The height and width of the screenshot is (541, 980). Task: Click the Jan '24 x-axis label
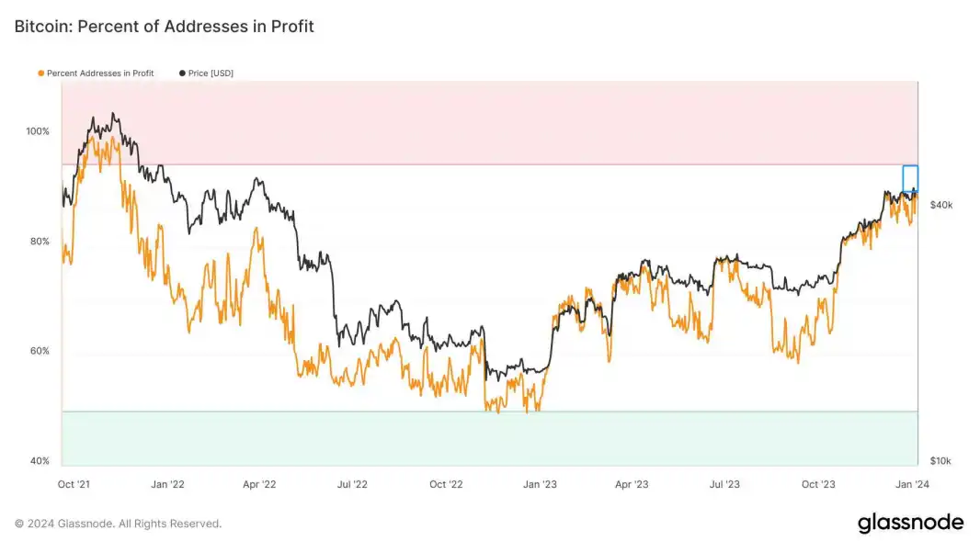tap(911, 484)
